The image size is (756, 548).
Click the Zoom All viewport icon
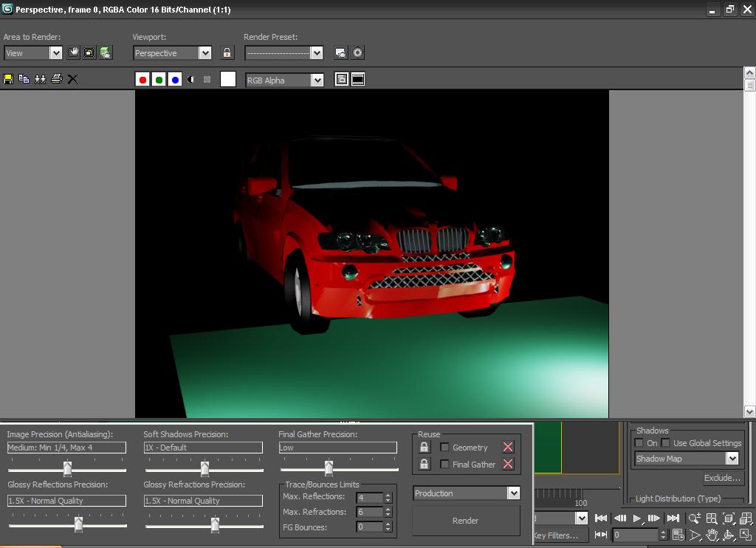click(712, 518)
